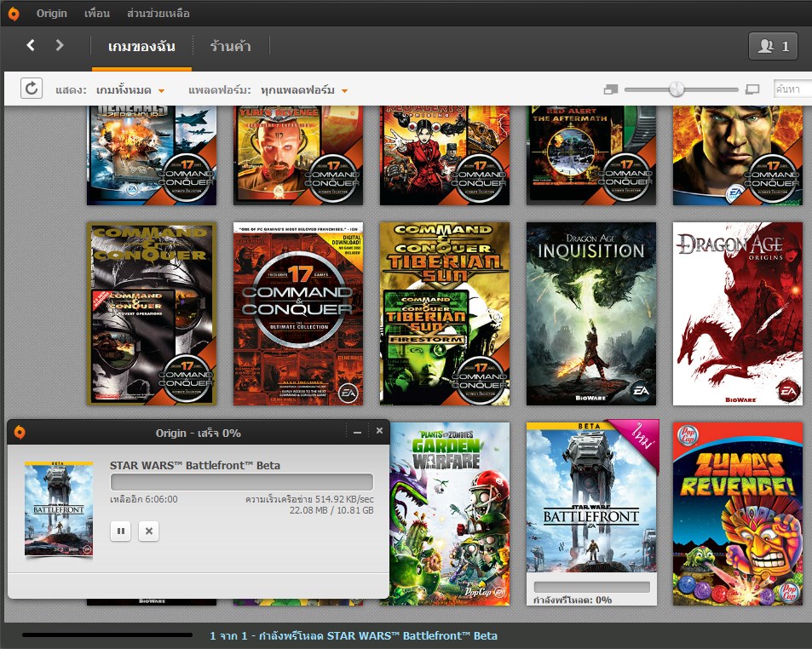
Task: Switch to the ร้านค้า store tab
Action: [230, 47]
